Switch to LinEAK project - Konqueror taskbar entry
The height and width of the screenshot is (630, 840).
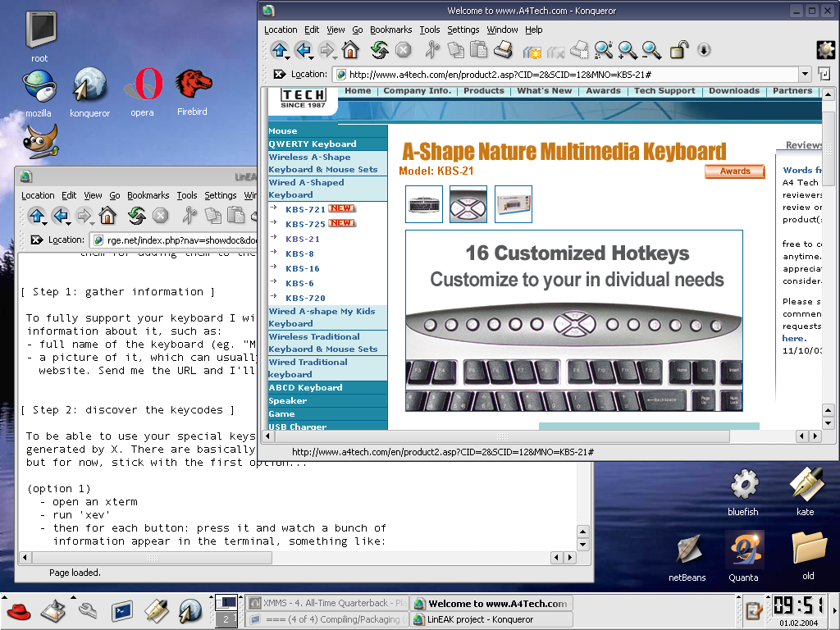coord(491,619)
